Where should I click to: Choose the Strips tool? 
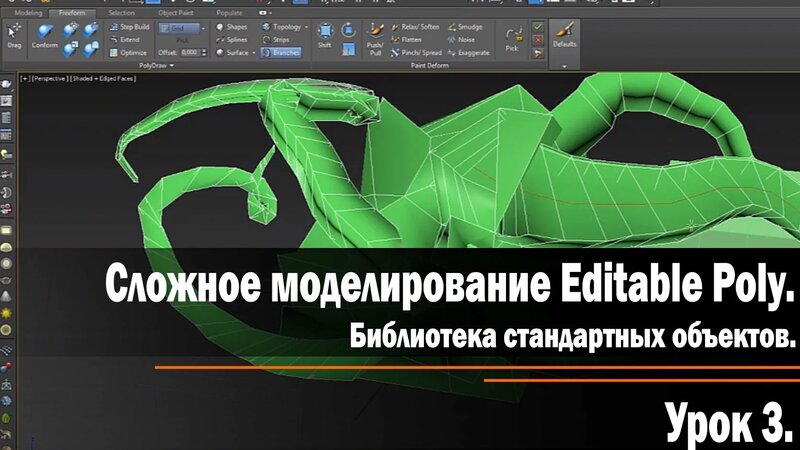pos(276,39)
